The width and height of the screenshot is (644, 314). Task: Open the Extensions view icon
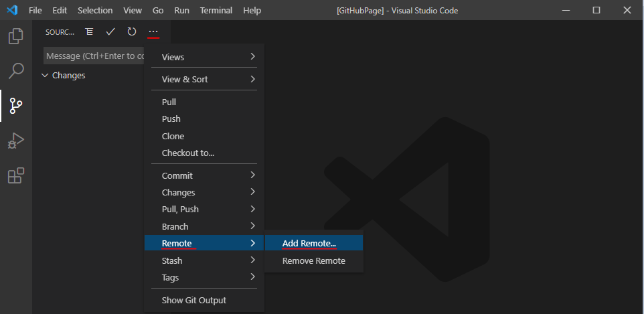15,175
